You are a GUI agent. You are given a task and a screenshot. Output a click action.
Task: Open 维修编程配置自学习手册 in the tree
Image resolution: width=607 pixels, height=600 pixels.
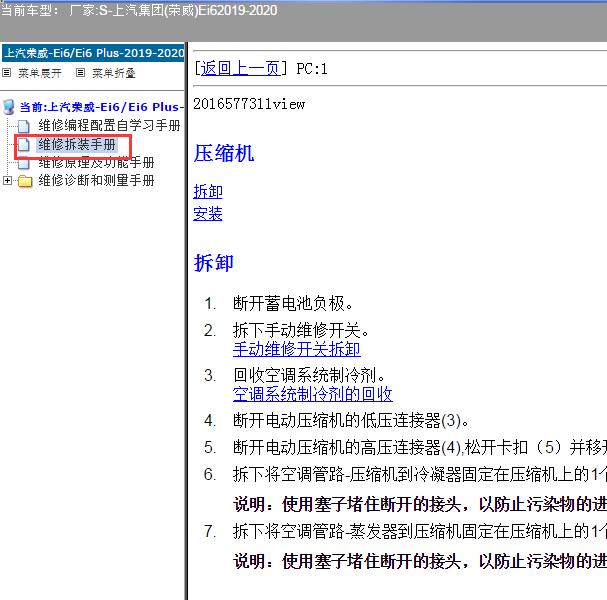click(109, 125)
